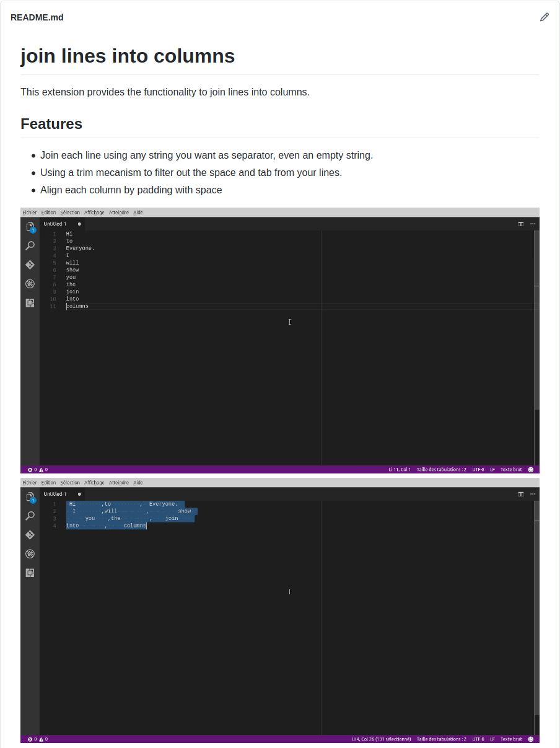Screen dimensions: 560x748
Task: Select the Search magnifier icon
Action: click(30, 245)
